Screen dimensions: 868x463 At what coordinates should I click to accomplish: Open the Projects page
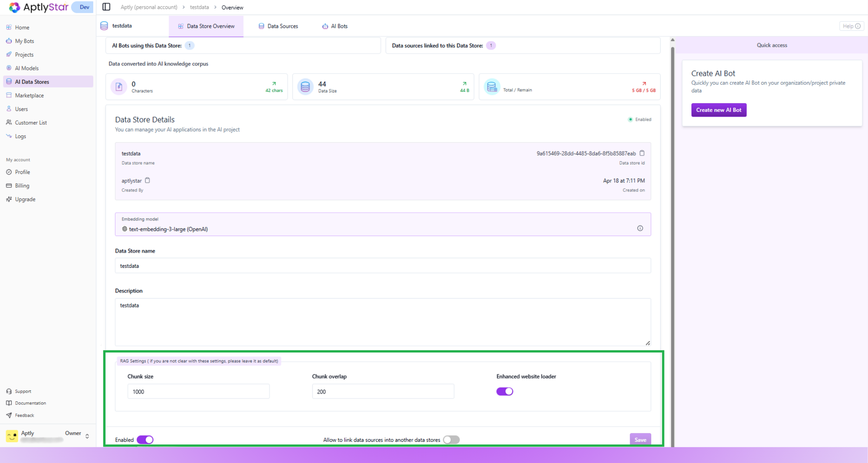[24, 54]
